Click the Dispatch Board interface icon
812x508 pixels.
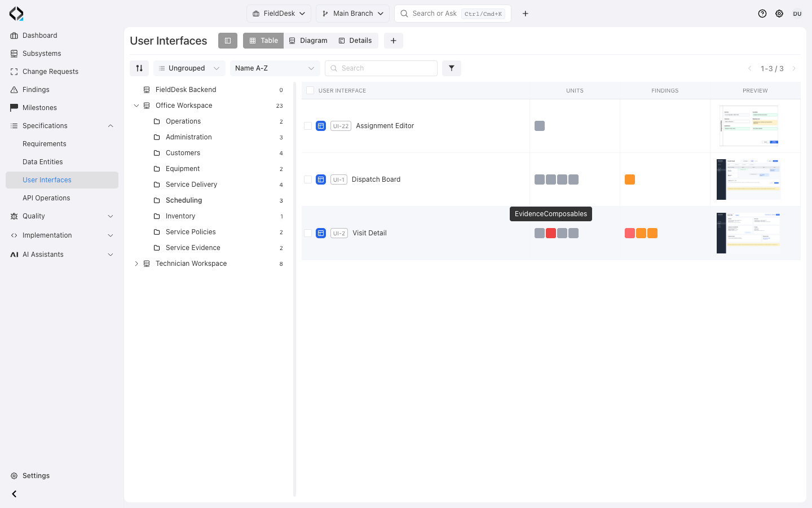tap(321, 179)
